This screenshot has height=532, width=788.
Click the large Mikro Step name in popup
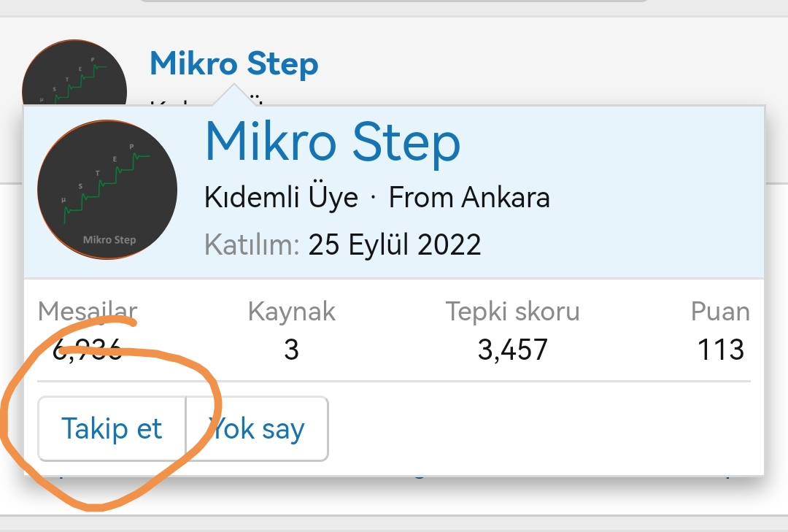tap(333, 142)
